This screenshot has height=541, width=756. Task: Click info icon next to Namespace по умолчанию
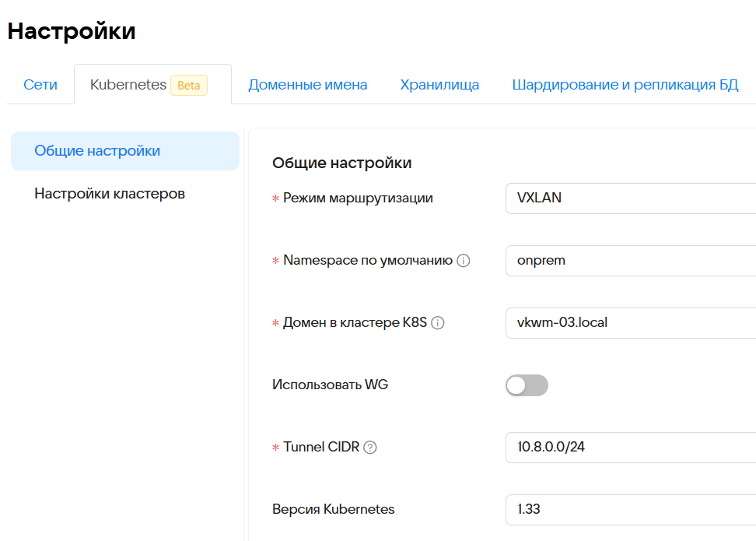[464, 261]
